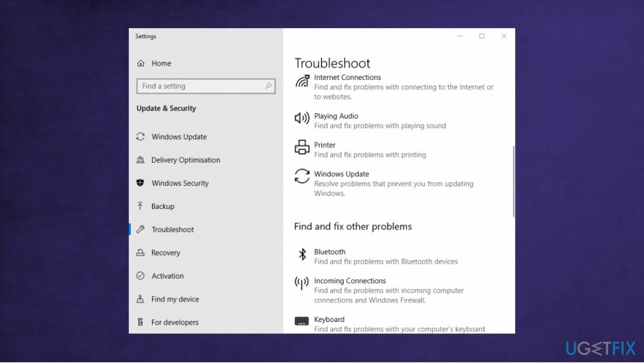
Task: Click 'Resolve problems that prevent you from updating' text
Action: 393,184
